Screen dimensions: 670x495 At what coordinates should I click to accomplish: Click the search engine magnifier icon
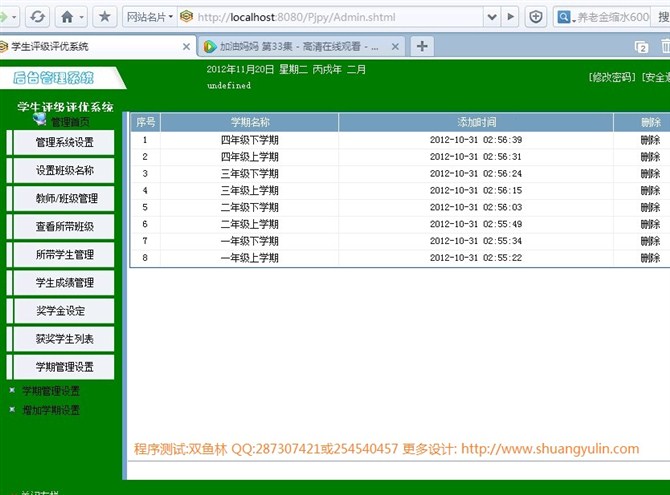[564, 17]
